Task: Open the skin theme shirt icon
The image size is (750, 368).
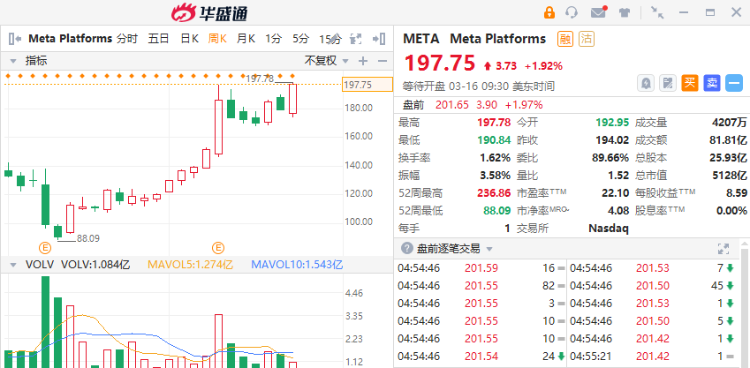Action: pyautogui.click(x=624, y=12)
